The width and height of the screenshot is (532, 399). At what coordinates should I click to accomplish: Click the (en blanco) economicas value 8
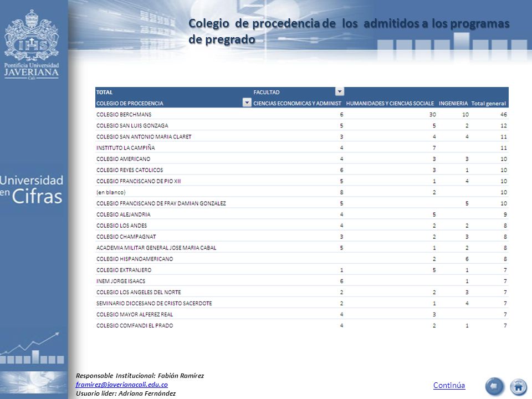pyautogui.click(x=342, y=192)
